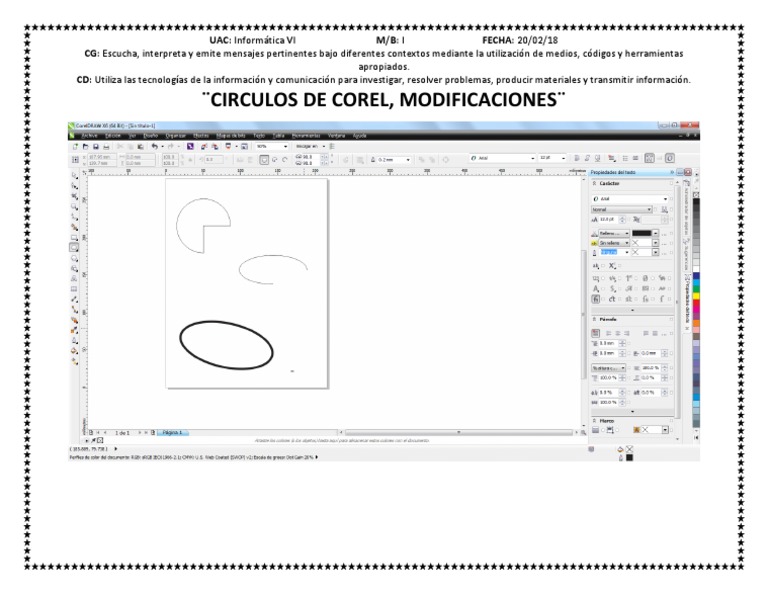
Task: Open the Arial font dropdown in the property bar
Action: click(532, 158)
